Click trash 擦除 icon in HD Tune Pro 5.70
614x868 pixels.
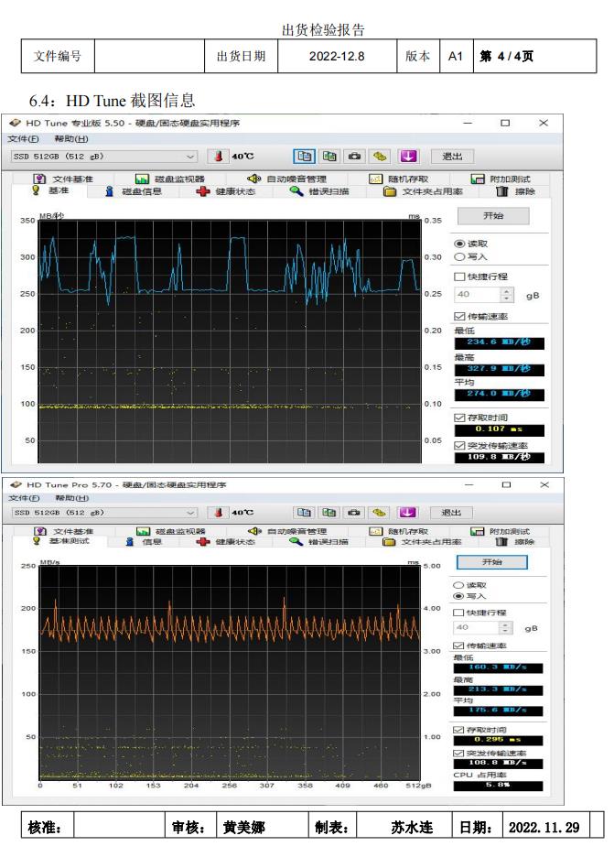[501, 541]
